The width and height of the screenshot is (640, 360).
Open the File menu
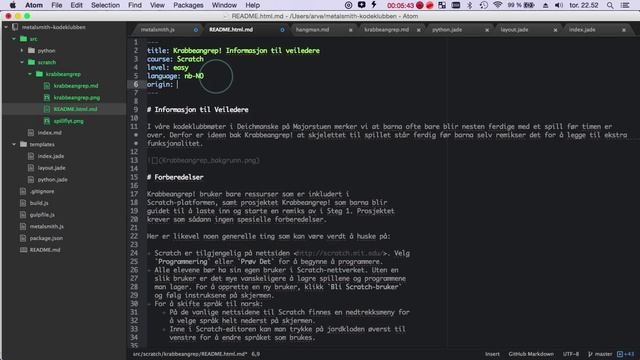point(57,5)
